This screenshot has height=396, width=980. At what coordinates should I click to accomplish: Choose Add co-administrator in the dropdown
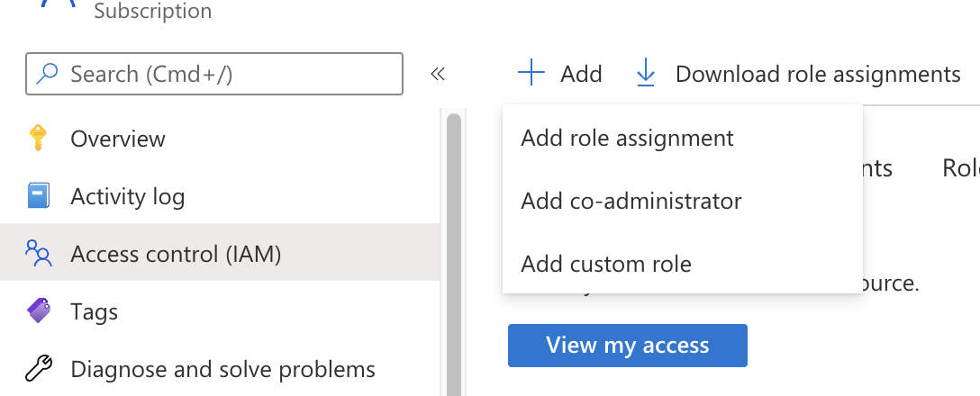tap(631, 201)
